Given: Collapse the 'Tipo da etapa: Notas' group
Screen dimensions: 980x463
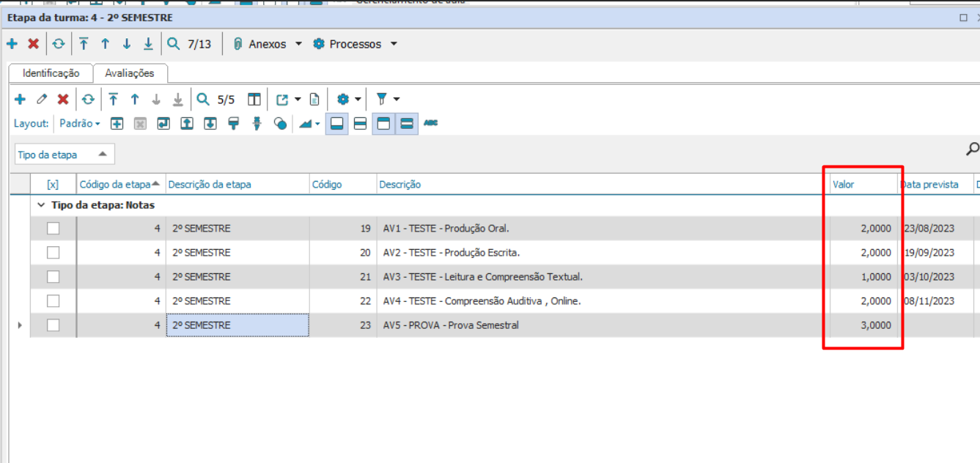Looking at the screenshot, I should tap(41, 206).
